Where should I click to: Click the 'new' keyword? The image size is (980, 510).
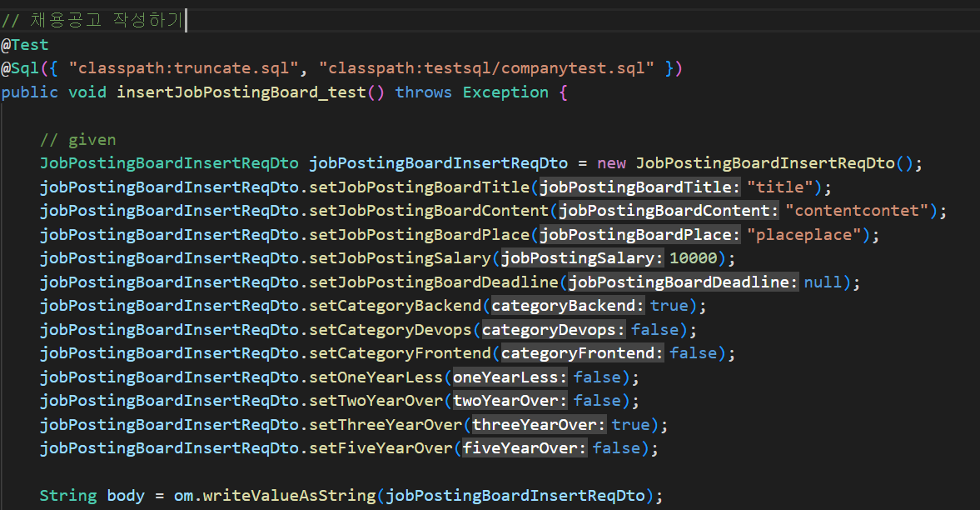[x=611, y=163]
